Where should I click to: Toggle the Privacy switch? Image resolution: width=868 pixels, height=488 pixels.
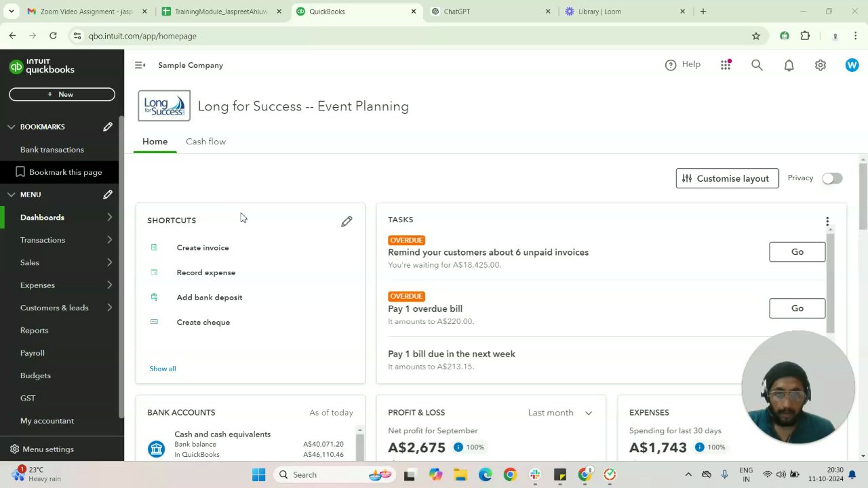832,178
